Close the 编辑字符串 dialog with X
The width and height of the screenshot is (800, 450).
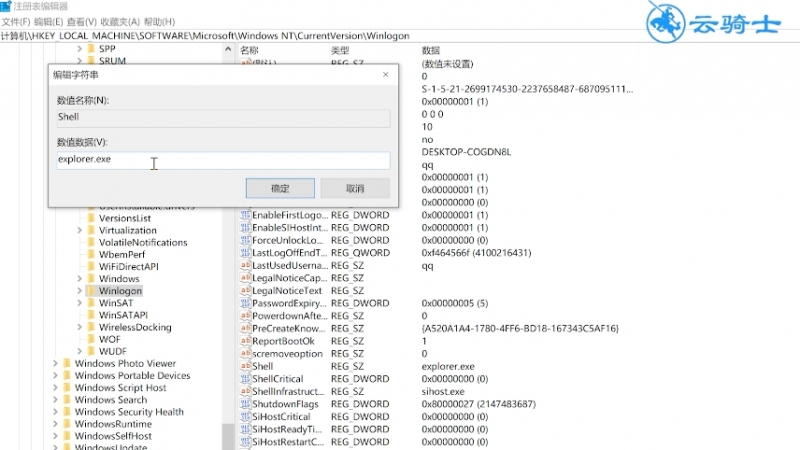pyautogui.click(x=386, y=74)
